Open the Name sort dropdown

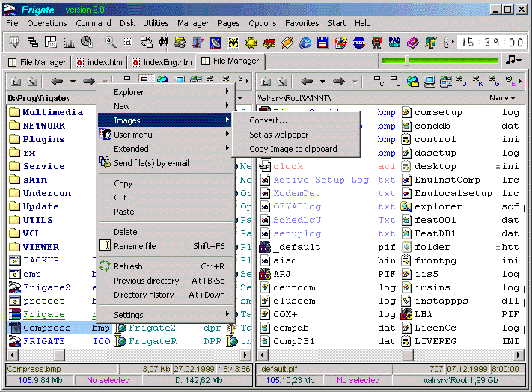pyautogui.click(x=503, y=98)
